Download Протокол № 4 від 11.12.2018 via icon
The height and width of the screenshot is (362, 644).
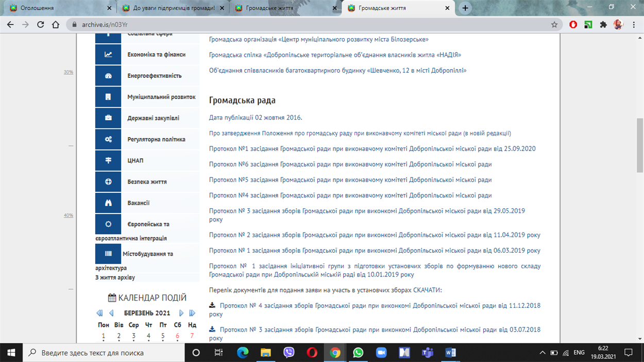pyautogui.click(x=212, y=305)
